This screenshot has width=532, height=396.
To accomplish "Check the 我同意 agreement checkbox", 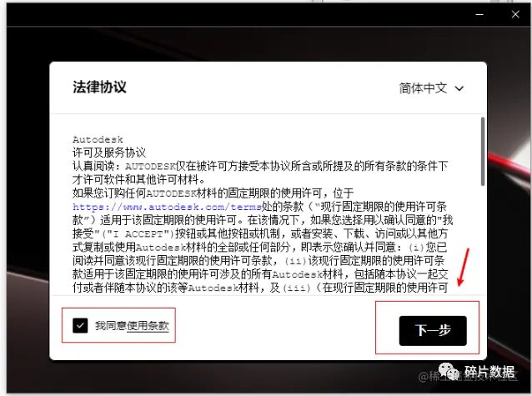I will coord(80,326).
